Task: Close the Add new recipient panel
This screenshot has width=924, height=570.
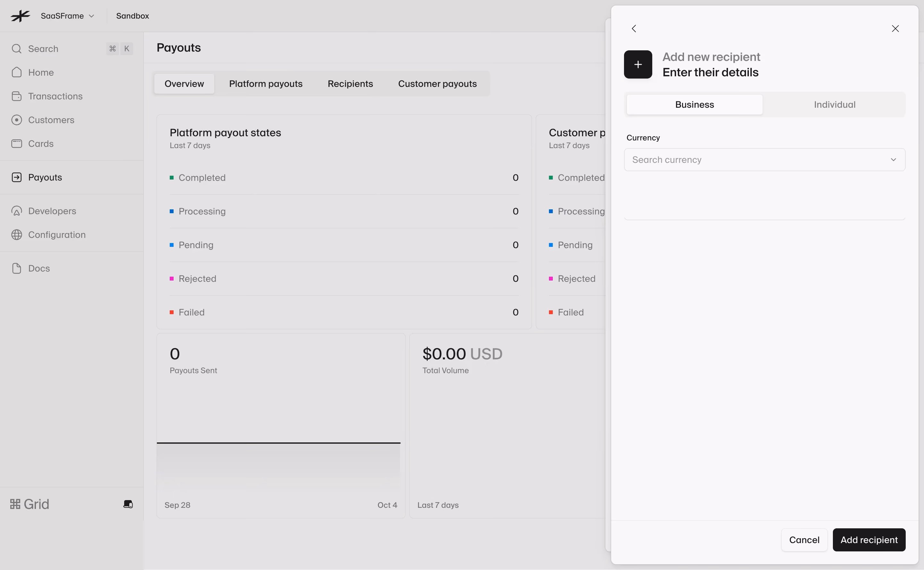Action: [x=895, y=29]
